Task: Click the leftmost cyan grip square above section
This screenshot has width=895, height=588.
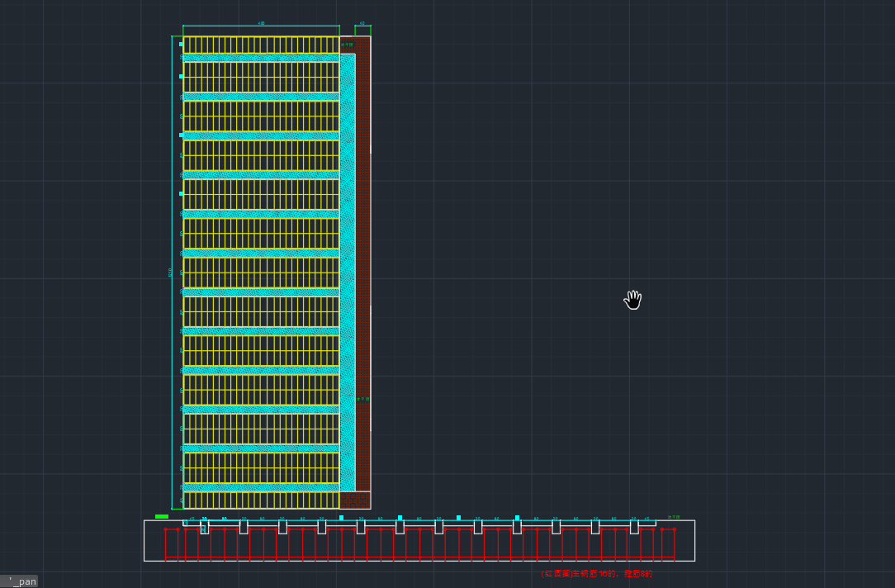Action: pos(341,518)
